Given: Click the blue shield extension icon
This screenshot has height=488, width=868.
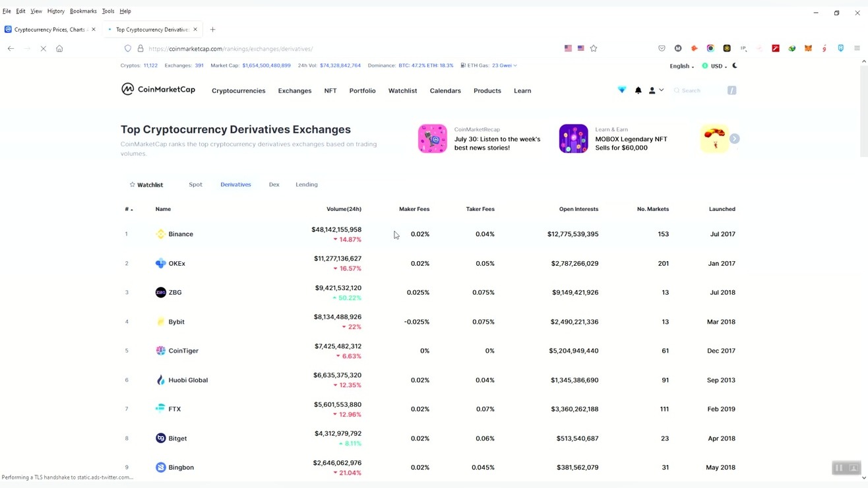Looking at the screenshot, I should pos(841,48).
